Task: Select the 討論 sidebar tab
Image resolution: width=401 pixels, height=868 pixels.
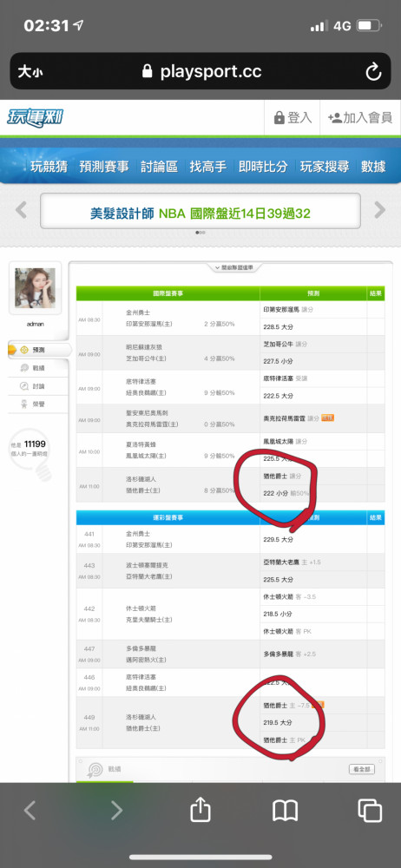Action: (39, 386)
